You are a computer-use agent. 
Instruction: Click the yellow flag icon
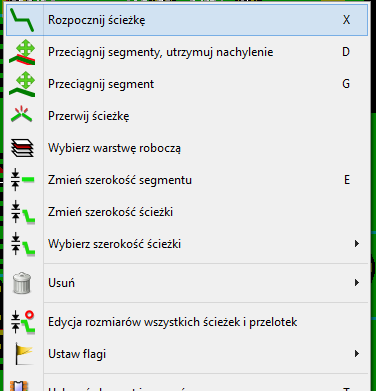tap(23, 354)
